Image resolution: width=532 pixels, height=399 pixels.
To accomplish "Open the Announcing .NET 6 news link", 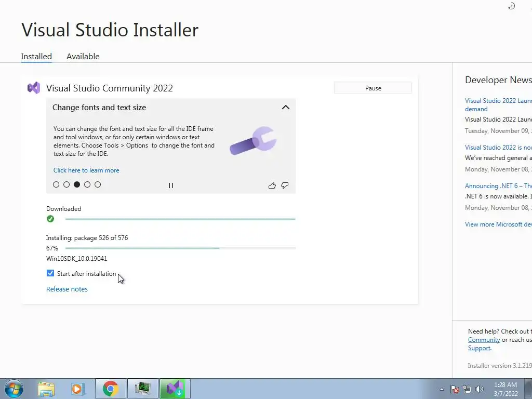I will 498,186.
